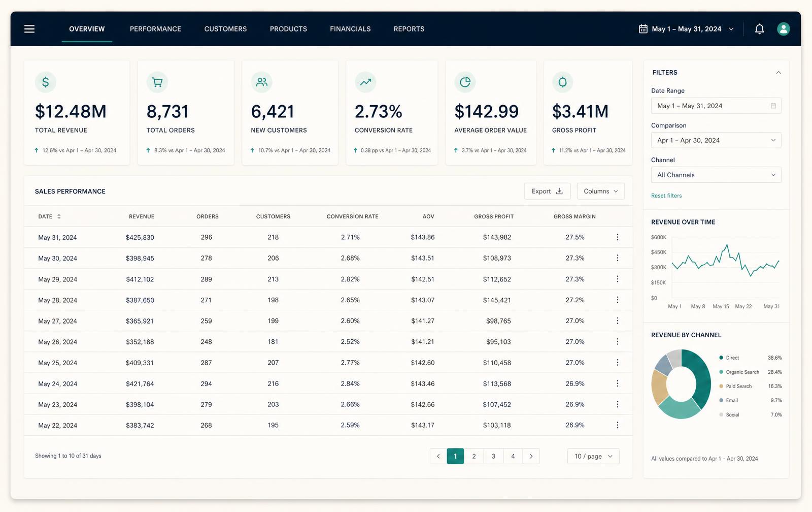Click the pie chart icon on Average Order Value

(465, 82)
